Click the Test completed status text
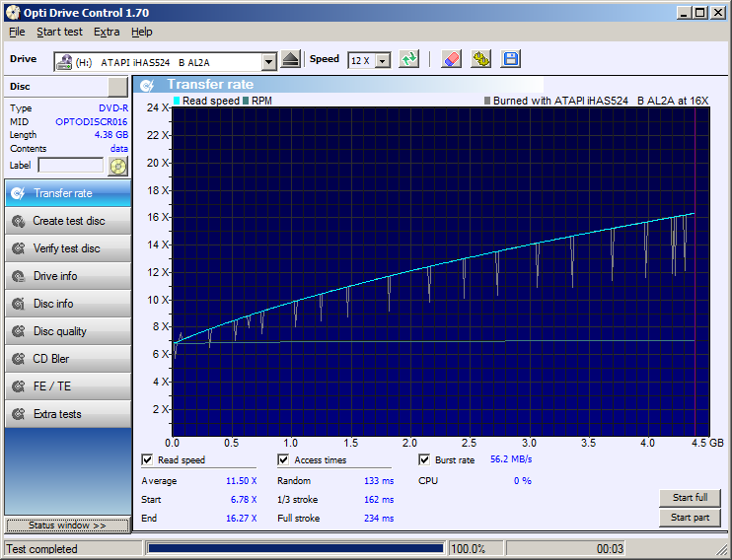 [x=41, y=549]
